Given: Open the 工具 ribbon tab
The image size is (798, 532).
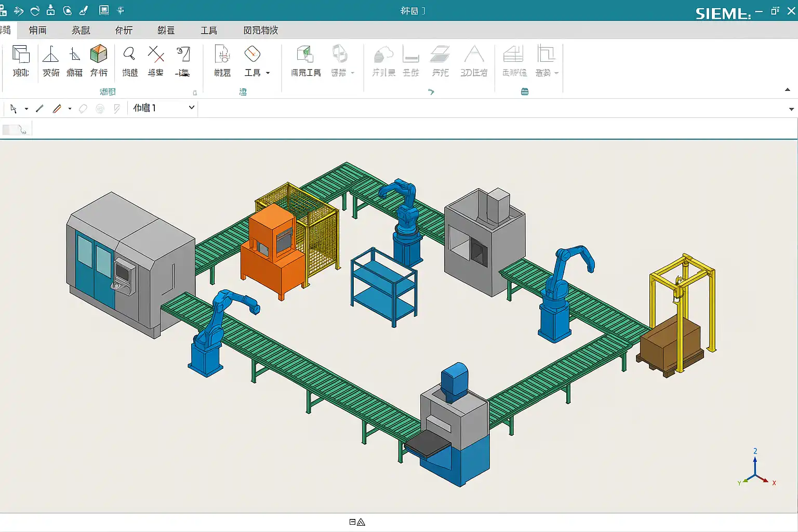Looking at the screenshot, I should coord(209,30).
